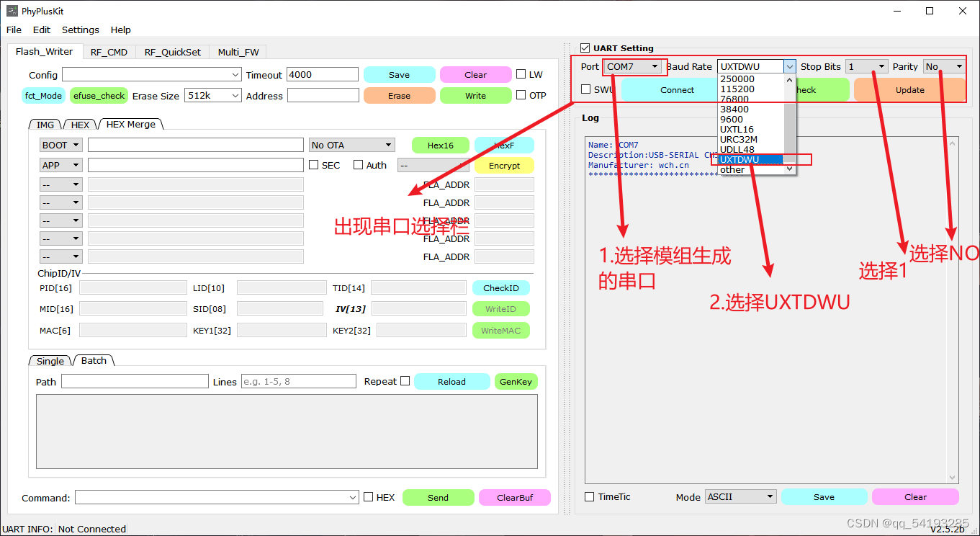Switch to the HEX tab

pos(80,125)
